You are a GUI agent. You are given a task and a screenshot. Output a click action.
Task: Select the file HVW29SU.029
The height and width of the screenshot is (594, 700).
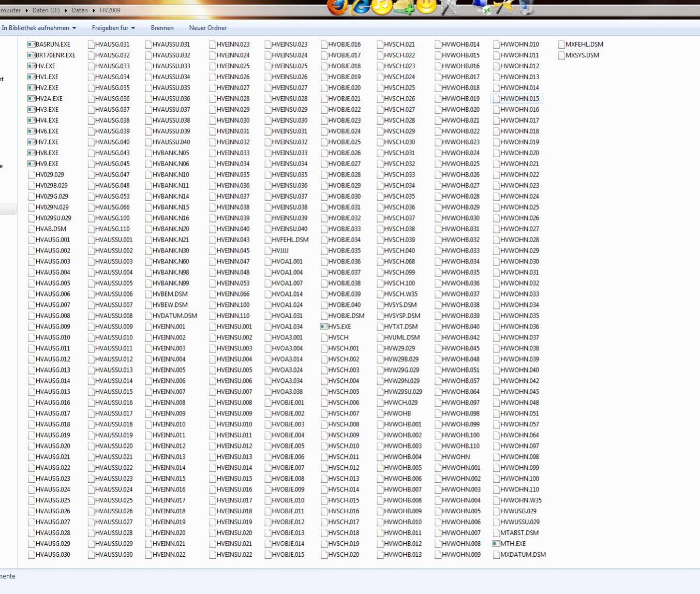click(399, 392)
